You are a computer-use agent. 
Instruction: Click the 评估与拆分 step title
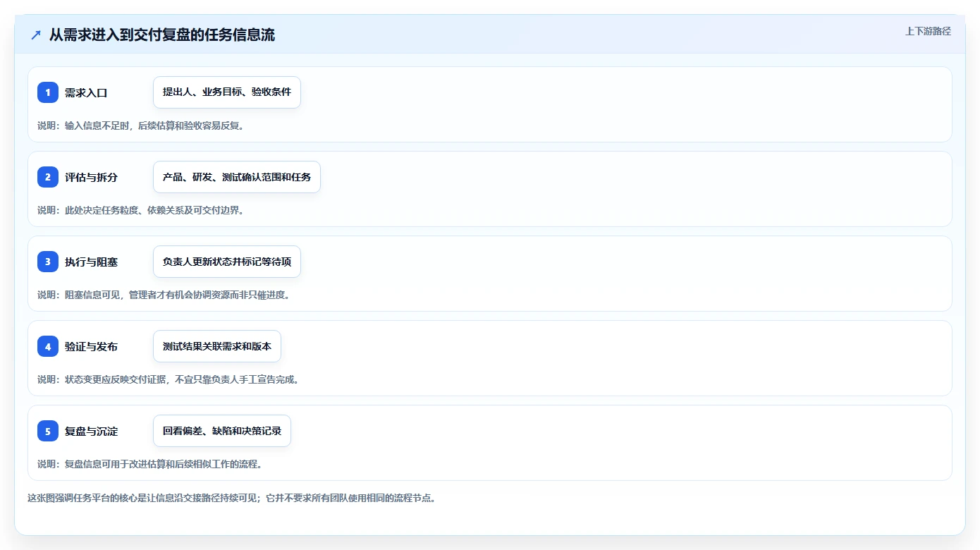point(91,177)
